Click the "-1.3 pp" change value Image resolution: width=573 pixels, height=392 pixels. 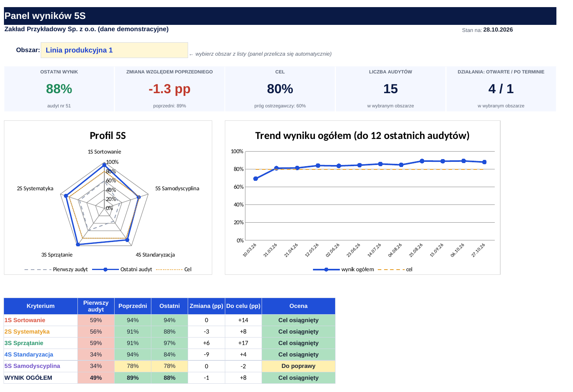(170, 89)
